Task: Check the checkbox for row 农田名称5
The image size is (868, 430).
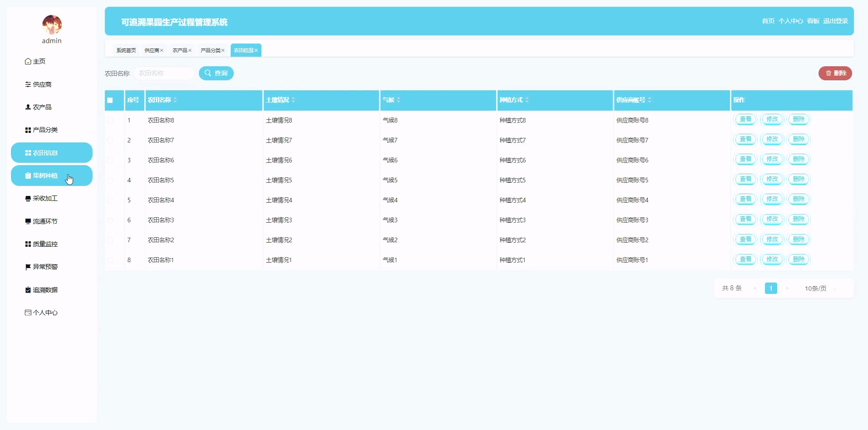Action: click(x=110, y=180)
